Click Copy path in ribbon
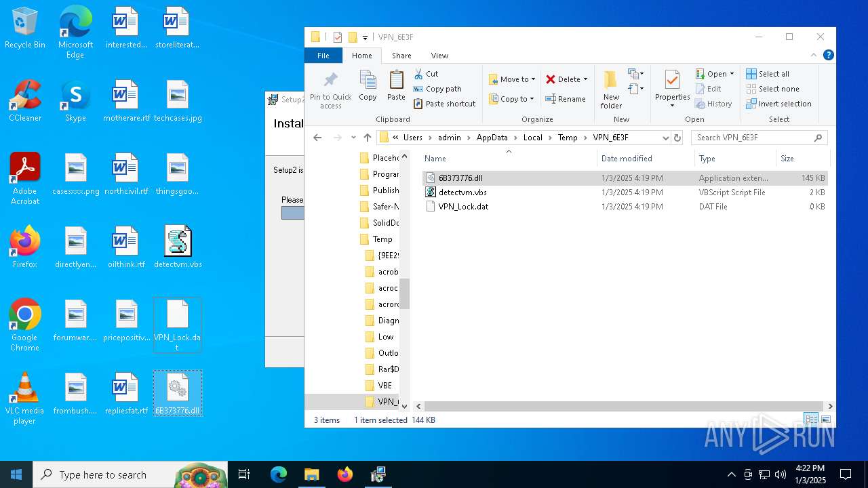Viewport: 868px width, 488px height. click(x=437, y=89)
